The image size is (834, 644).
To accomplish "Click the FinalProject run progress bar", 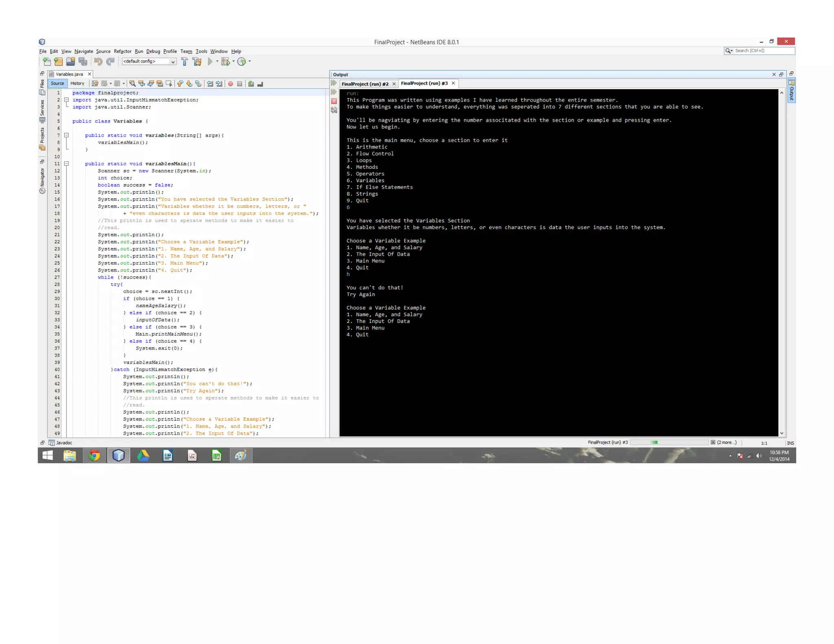I will 669,442.
